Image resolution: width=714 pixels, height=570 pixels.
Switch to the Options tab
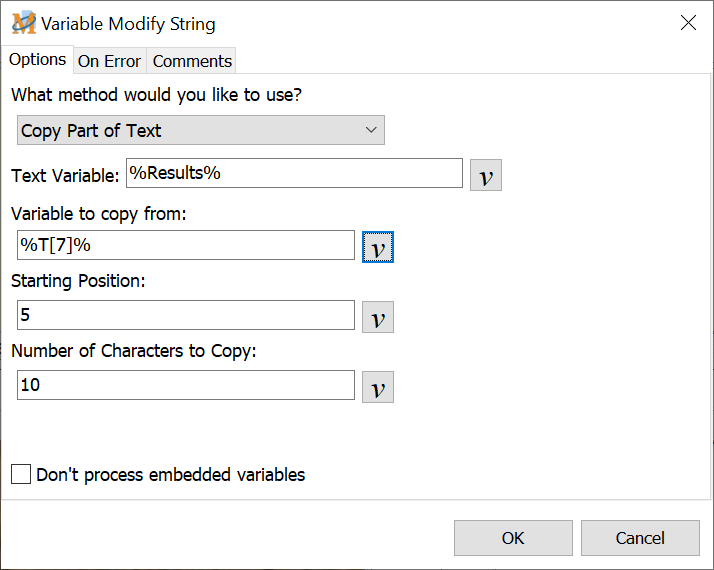point(37,60)
